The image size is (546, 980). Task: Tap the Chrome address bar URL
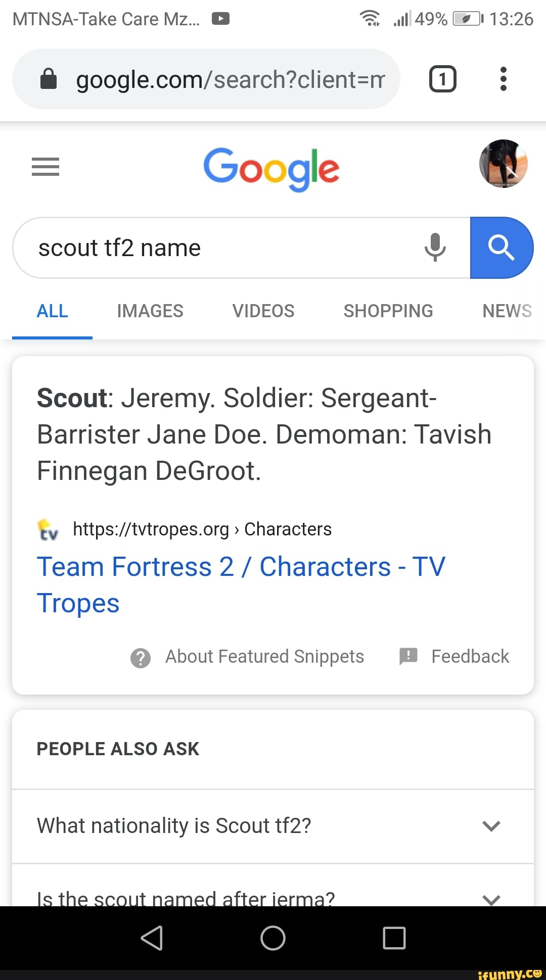230,79
